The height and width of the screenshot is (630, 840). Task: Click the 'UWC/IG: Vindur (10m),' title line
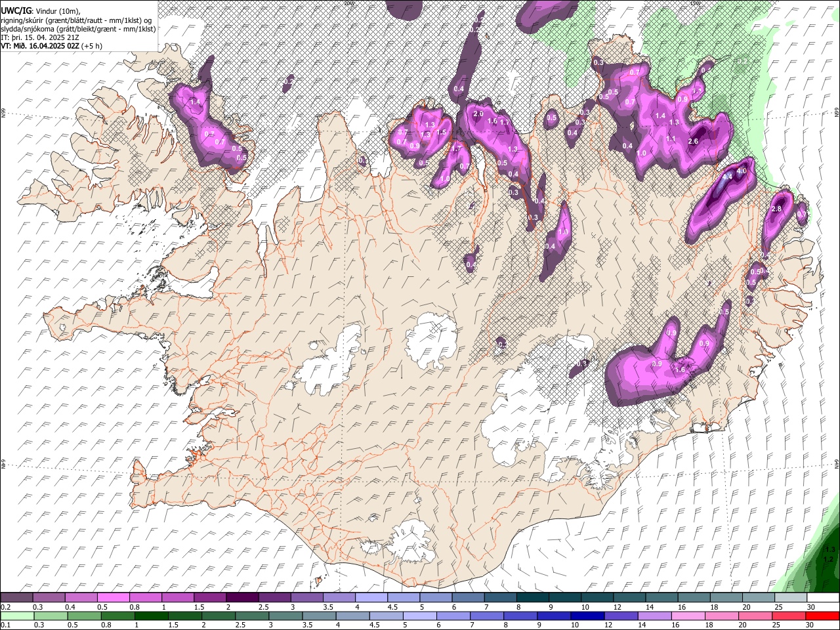pos(40,10)
